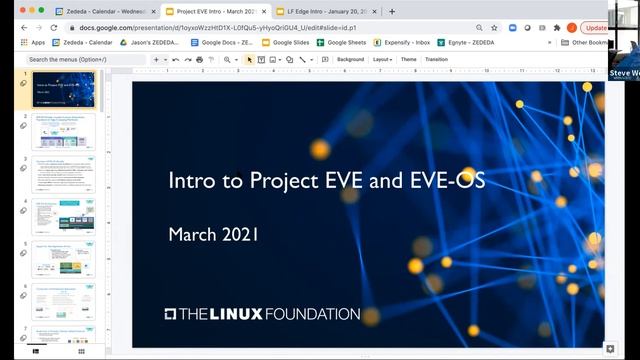Open the orange Chrome profile avatar

click(572, 28)
